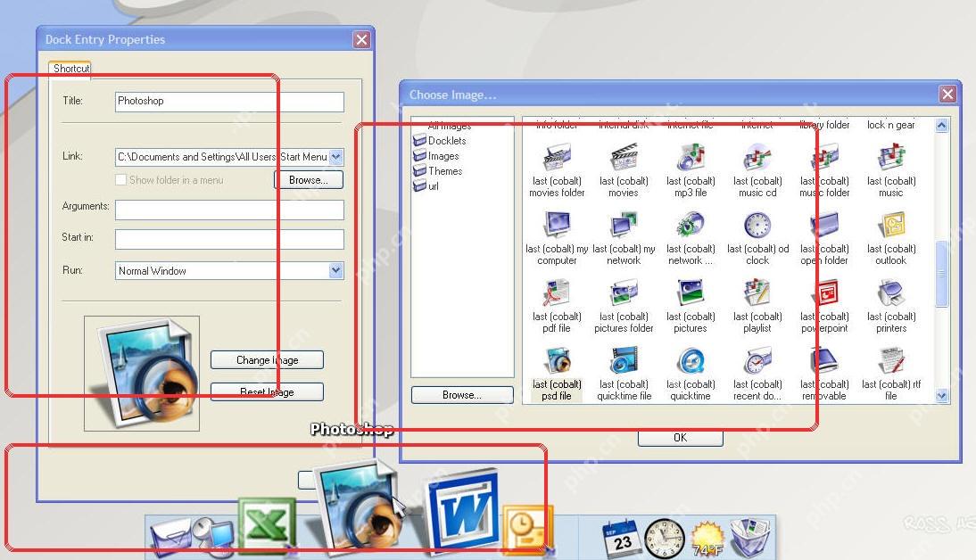Select the last (cobalt) open folder icon

tap(824, 226)
